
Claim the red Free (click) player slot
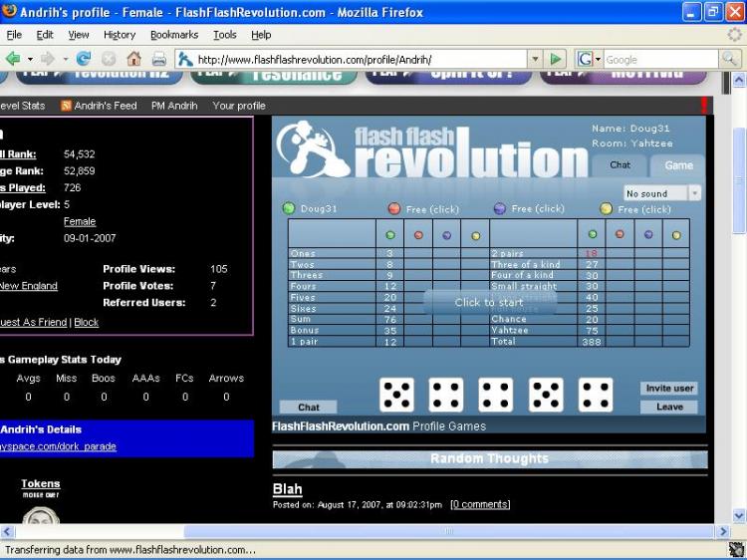click(423, 208)
